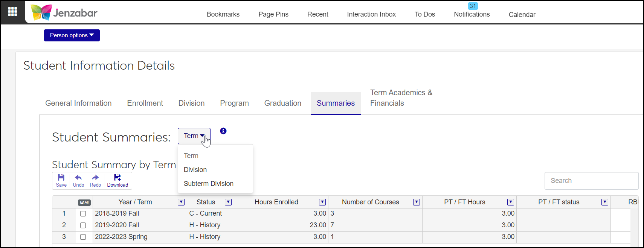Select Division in the summaries dropdown menu
Viewport: 644px width, 248px height.
(x=195, y=170)
